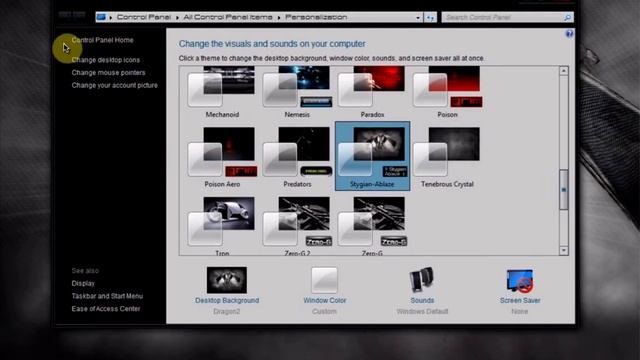Image resolution: width=640 pixels, height=360 pixels.
Task: Open Ease of Access Center link
Action: point(106,309)
